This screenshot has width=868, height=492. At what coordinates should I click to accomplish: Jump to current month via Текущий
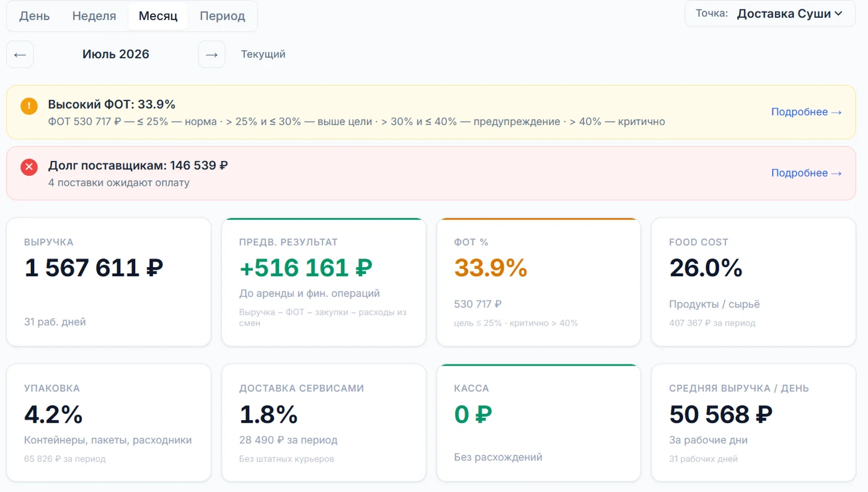pyautogui.click(x=263, y=55)
